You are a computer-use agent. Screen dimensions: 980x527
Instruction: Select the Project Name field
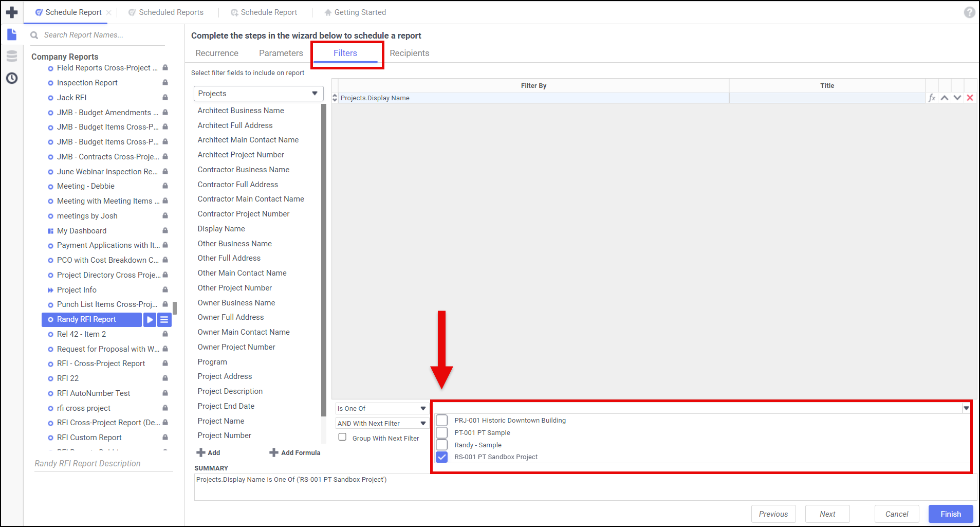(221, 421)
